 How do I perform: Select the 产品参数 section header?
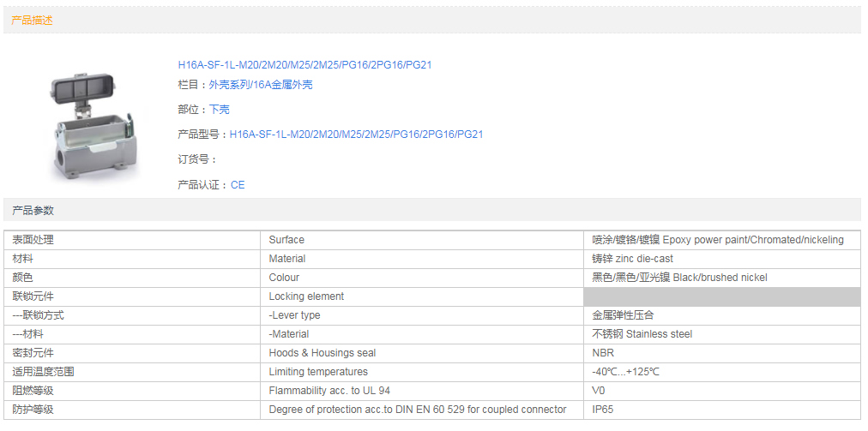tap(32, 210)
